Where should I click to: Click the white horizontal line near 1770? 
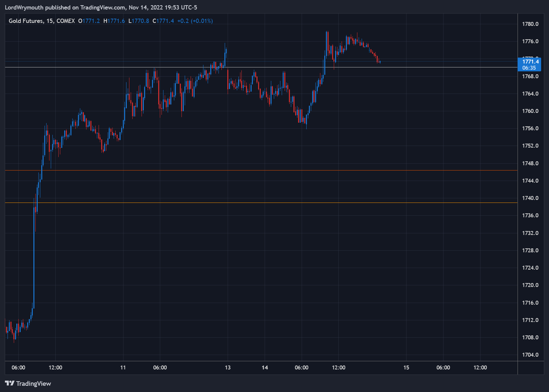click(261, 67)
